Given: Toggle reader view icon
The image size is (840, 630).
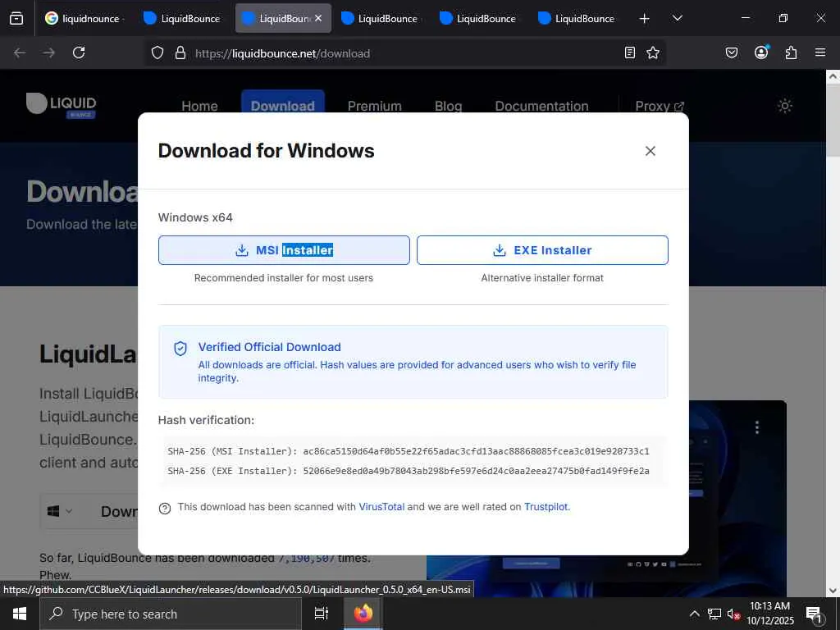Looking at the screenshot, I should pyautogui.click(x=630, y=52).
